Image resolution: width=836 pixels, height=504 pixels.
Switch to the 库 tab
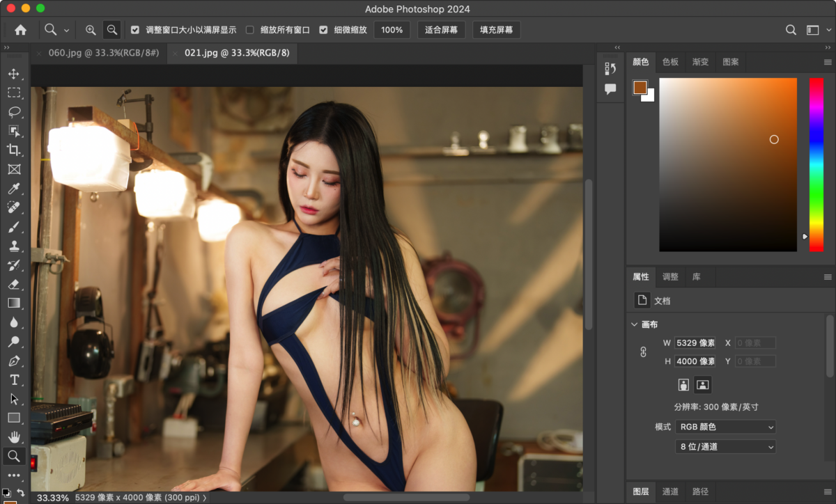[696, 276]
